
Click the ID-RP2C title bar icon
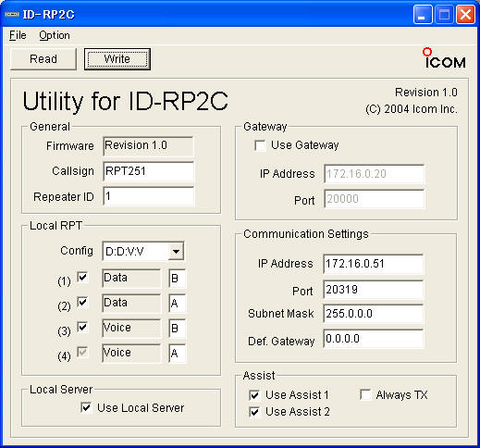tap(12, 15)
